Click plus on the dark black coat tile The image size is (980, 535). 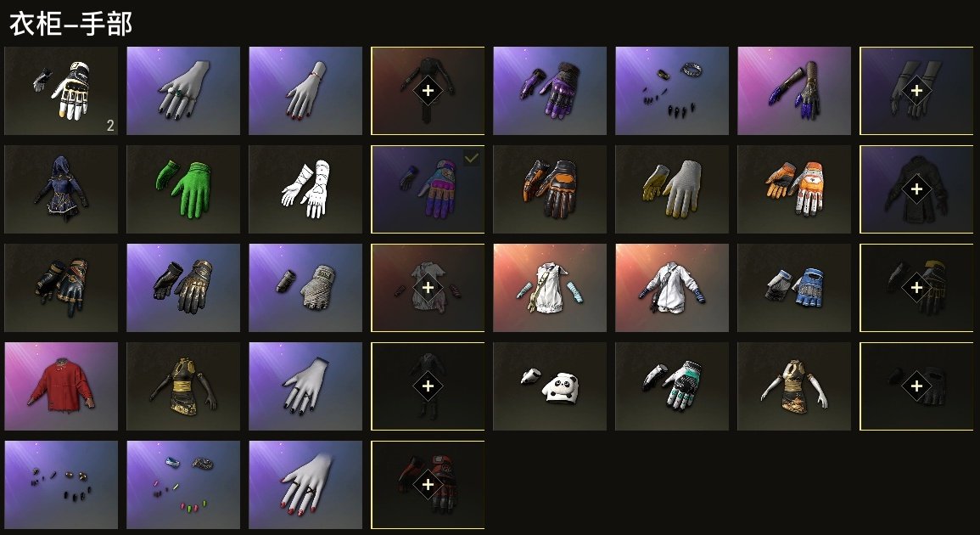pos(916,189)
